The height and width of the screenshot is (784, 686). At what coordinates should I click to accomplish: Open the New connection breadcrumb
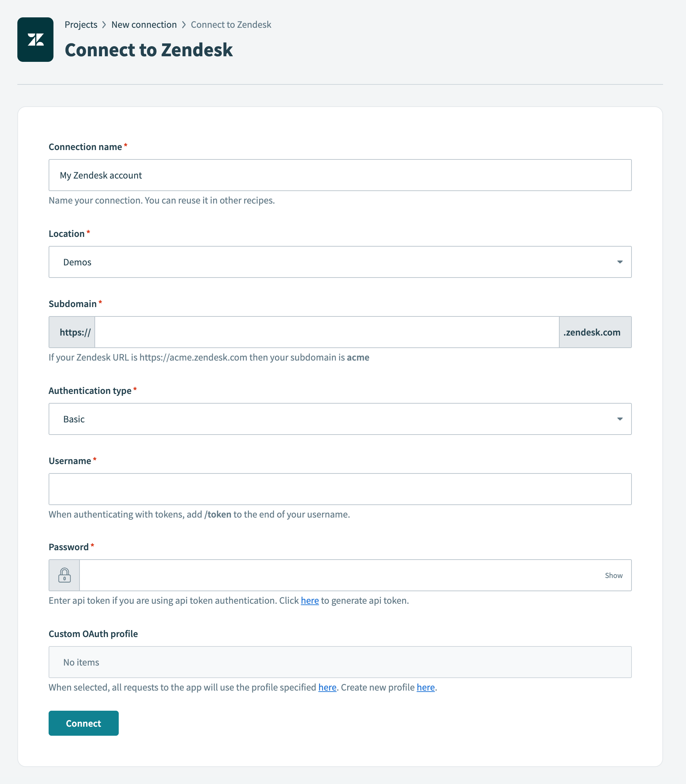pos(144,24)
